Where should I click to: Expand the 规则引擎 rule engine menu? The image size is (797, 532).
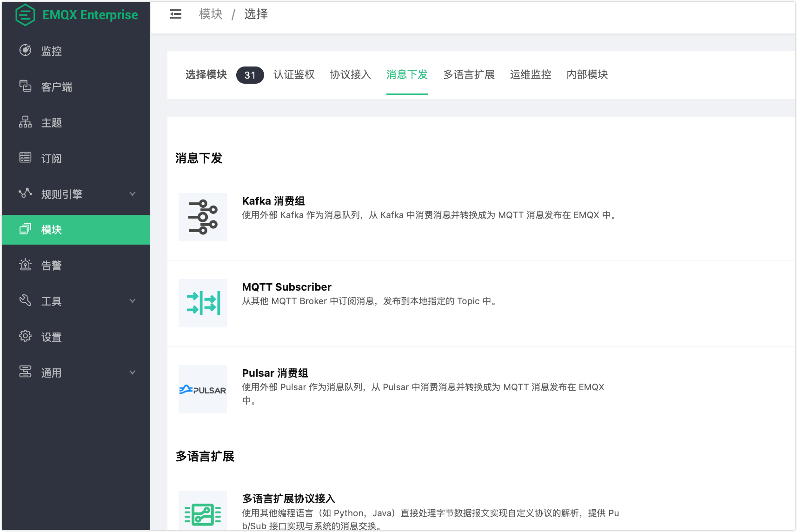(x=76, y=194)
